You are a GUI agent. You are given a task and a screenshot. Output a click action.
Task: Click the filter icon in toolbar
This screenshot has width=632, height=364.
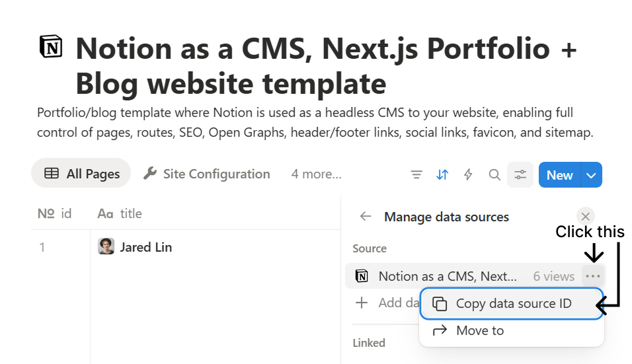pyautogui.click(x=416, y=175)
